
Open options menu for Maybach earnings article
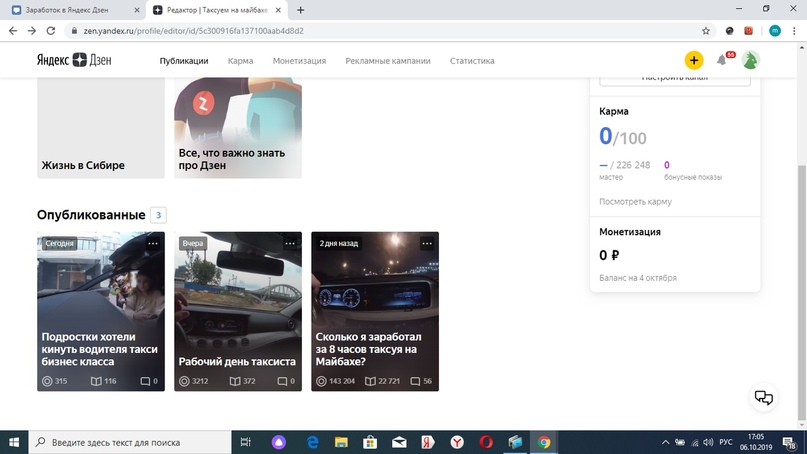point(427,243)
